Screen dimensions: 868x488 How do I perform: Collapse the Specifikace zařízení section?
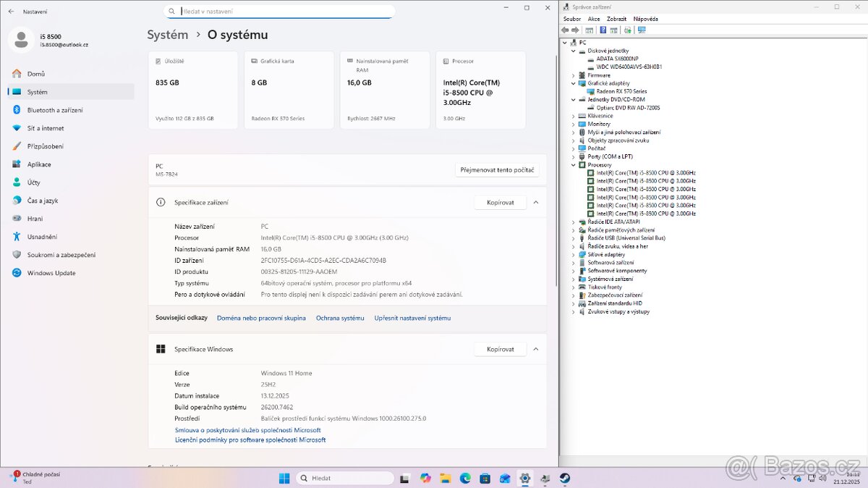(535, 202)
